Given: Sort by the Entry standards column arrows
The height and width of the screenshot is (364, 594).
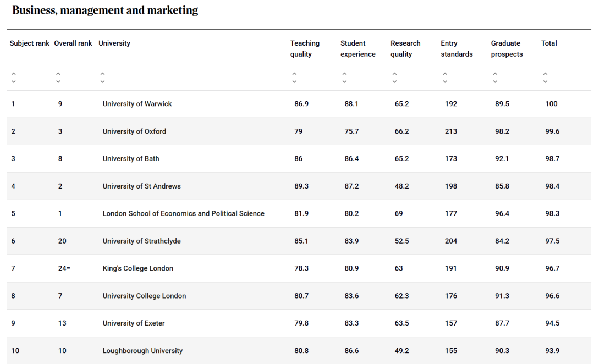Looking at the screenshot, I should click(445, 78).
